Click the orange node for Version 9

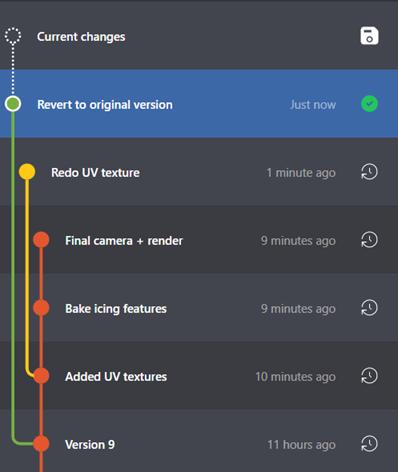coord(41,444)
